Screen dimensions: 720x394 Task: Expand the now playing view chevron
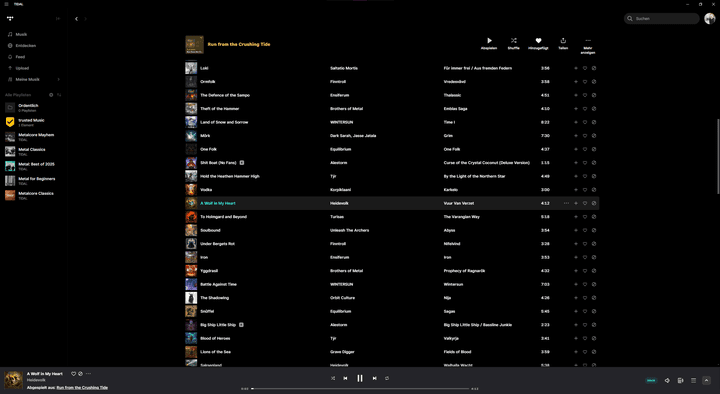pos(706,380)
